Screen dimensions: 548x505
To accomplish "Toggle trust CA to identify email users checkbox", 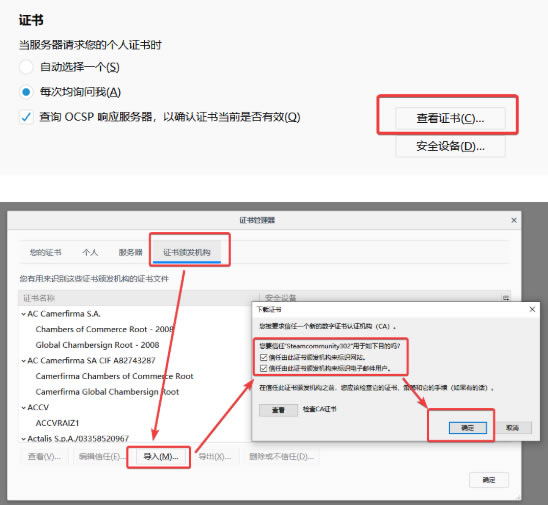I will [264, 368].
